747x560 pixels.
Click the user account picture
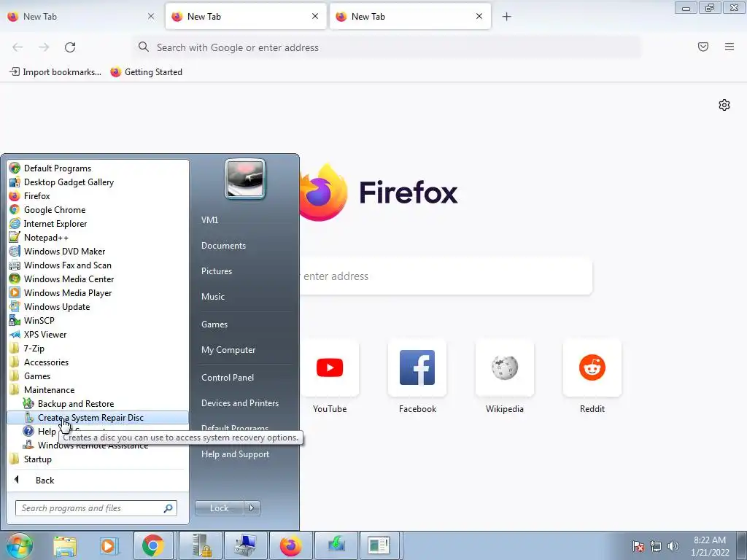coord(245,179)
